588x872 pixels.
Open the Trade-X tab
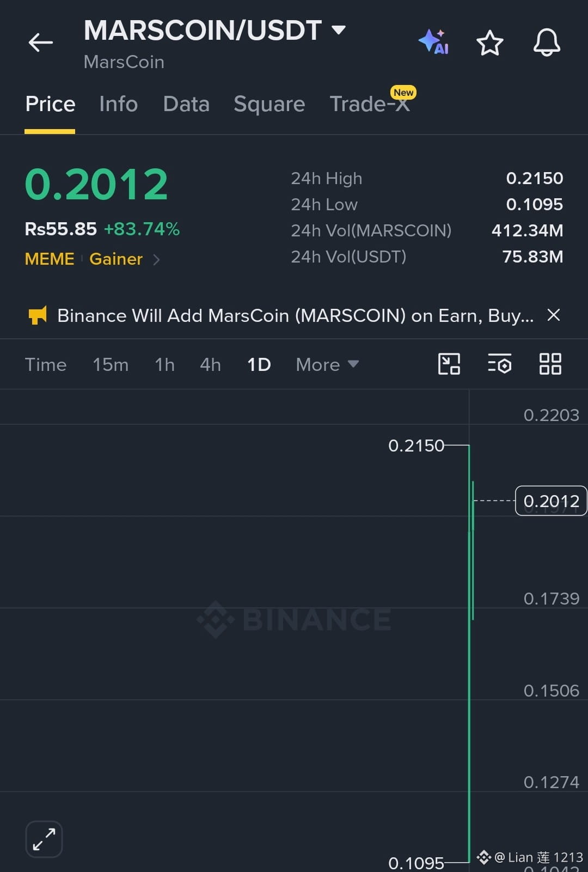(370, 103)
